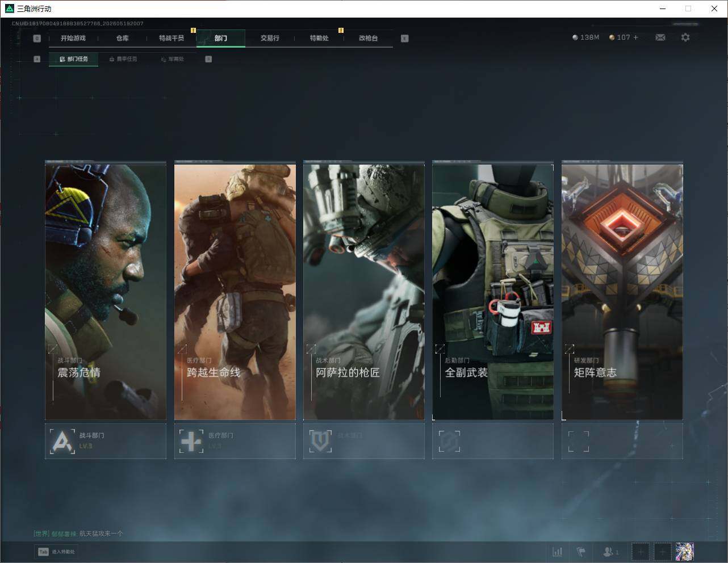Click the gold coin icon beside 107

(612, 37)
